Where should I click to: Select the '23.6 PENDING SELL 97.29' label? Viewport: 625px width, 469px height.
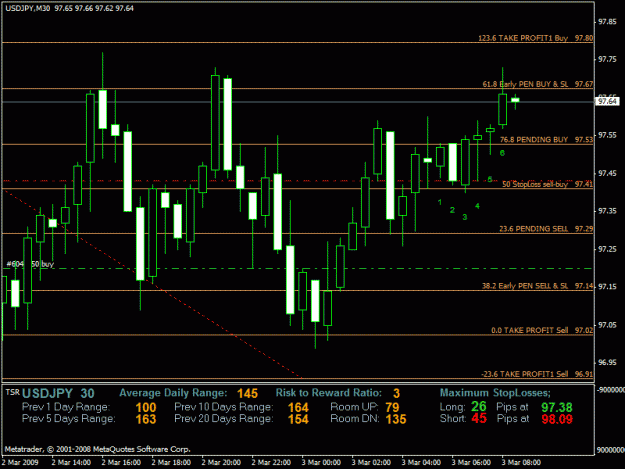(x=546, y=229)
